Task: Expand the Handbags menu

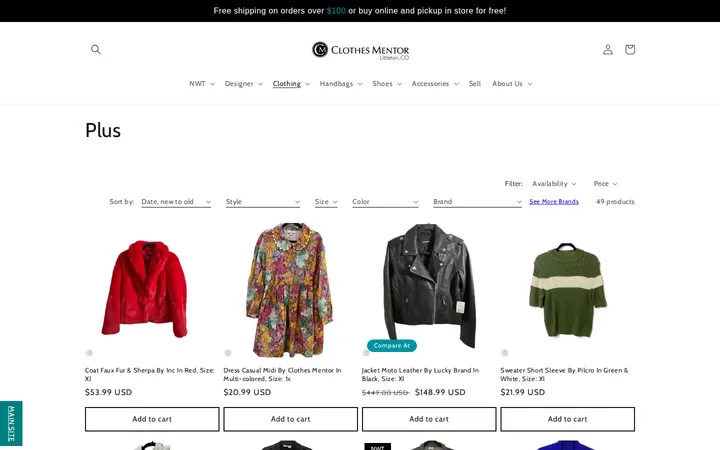Action: (341, 84)
